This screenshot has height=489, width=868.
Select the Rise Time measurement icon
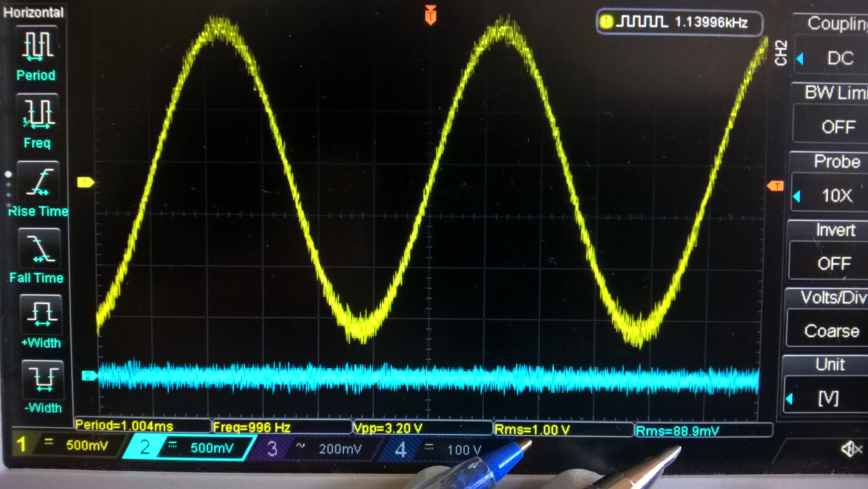pyautogui.click(x=38, y=182)
